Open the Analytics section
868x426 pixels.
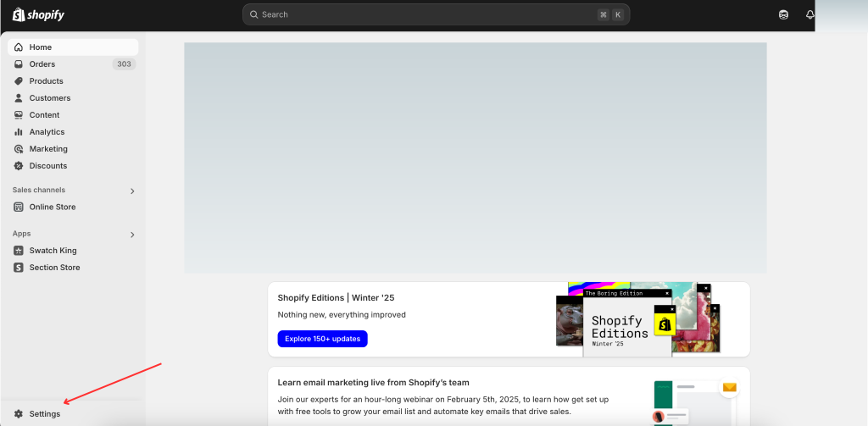pyautogui.click(x=73, y=131)
